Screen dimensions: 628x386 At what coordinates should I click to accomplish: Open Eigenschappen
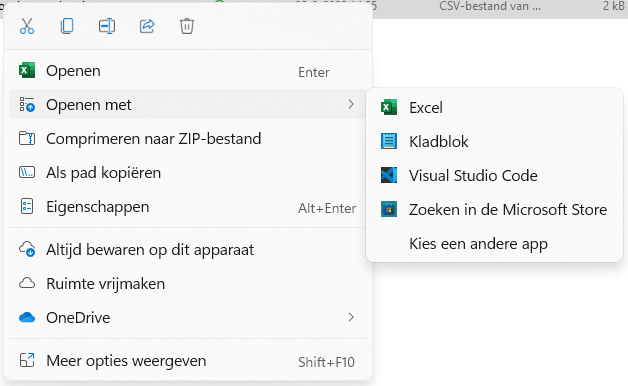[x=187, y=207]
